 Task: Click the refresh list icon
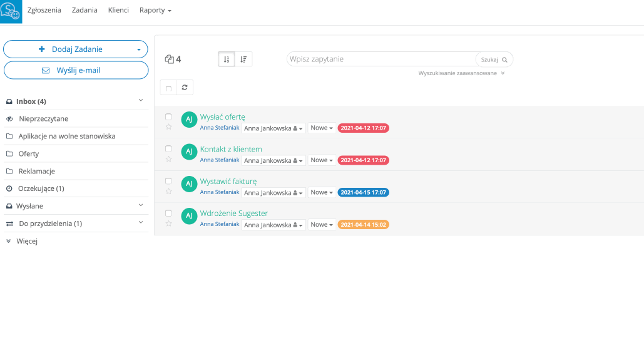click(x=185, y=87)
